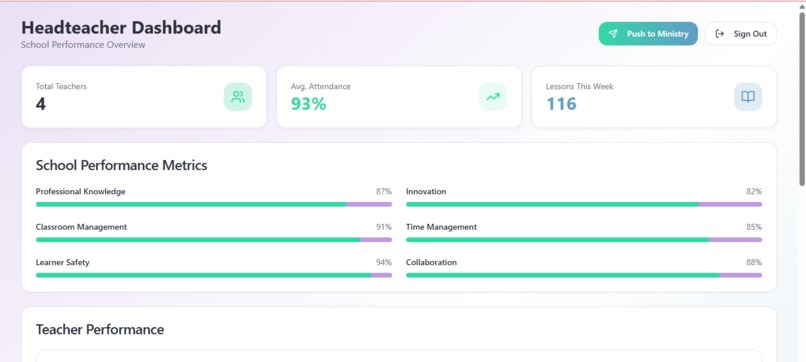
Task: Click the 116 lessons value
Action: coord(561,104)
